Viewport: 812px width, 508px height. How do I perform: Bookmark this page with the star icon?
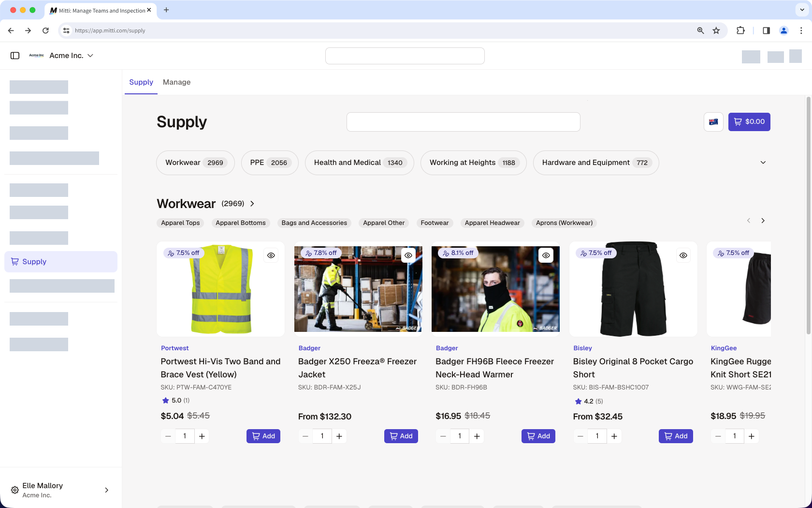716,30
